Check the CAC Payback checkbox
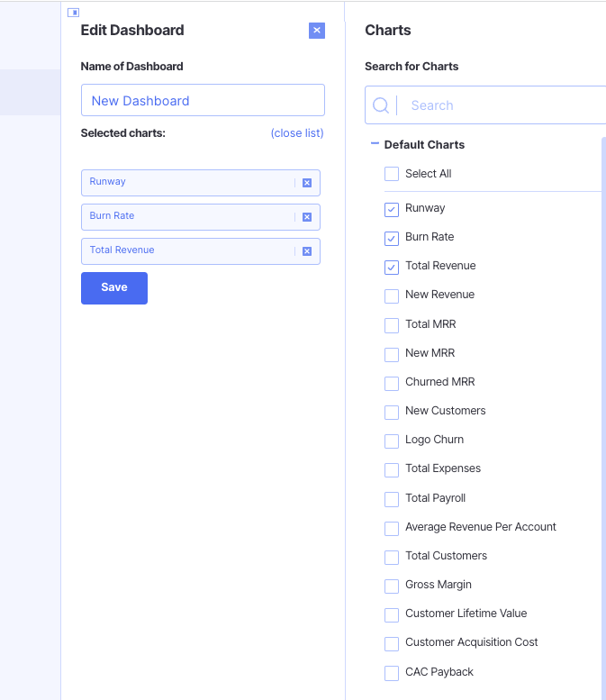606x700 pixels. click(392, 673)
